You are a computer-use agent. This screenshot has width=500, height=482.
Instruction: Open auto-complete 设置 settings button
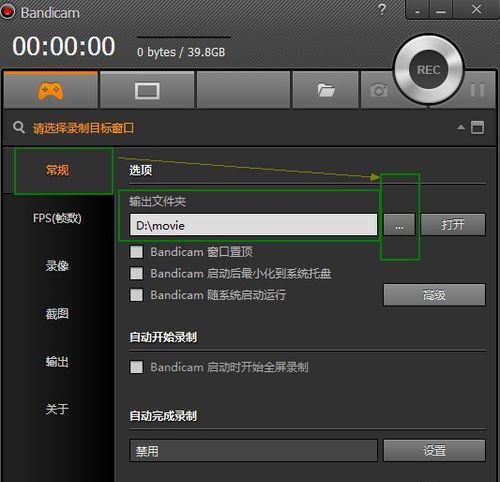coord(434,450)
